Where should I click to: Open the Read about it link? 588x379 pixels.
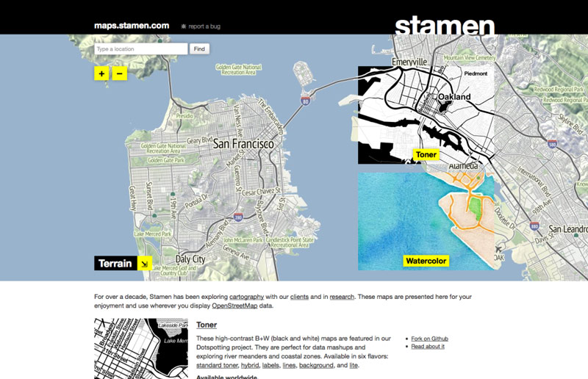[428, 347]
